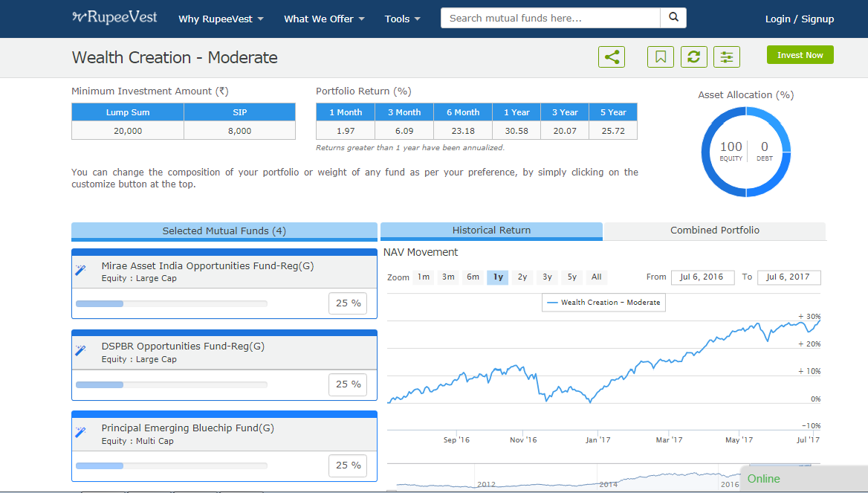Open the Online chat widget
The image size is (868, 493).
(x=804, y=479)
